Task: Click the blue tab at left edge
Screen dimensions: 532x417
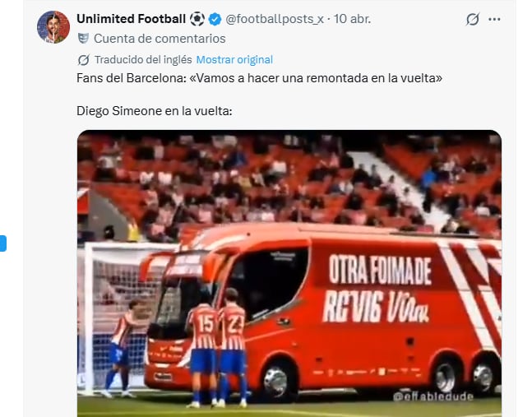Action: (x=3, y=243)
